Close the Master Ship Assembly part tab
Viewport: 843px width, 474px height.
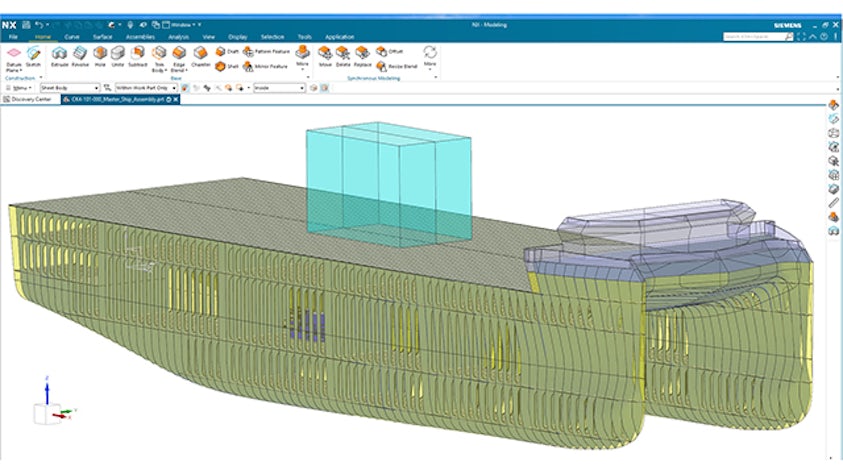pos(175,100)
